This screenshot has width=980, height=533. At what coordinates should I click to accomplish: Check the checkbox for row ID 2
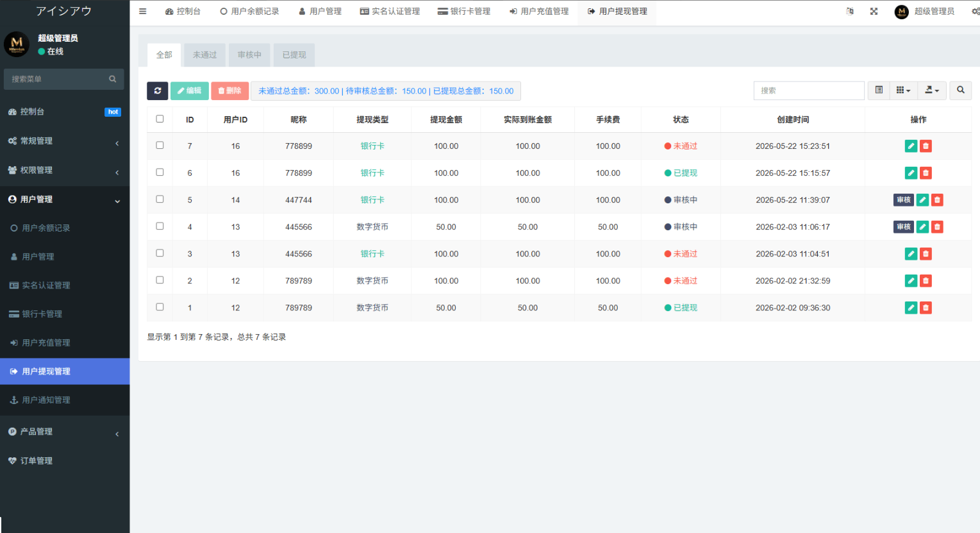coord(160,280)
